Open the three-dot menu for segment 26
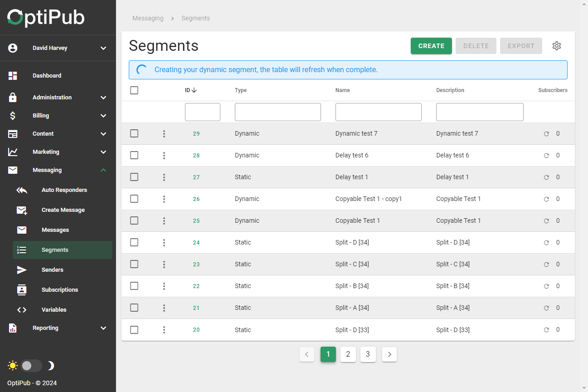588x392 pixels. point(164,199)
